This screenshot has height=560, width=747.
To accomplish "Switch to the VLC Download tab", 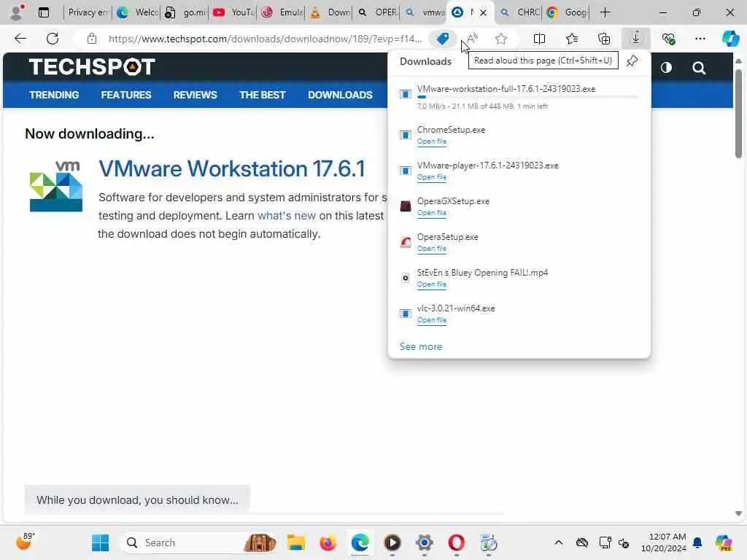I will (x=329, y=12).
